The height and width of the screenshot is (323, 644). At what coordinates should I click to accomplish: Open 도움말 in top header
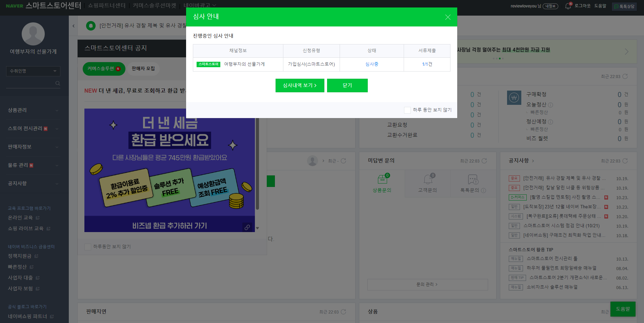click(x=600, y=6)
